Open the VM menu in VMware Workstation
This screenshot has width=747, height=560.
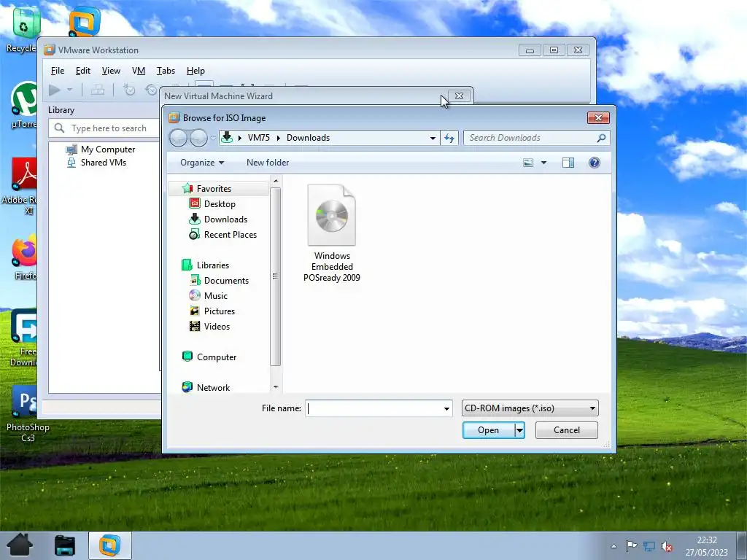(x=138, y=71)
